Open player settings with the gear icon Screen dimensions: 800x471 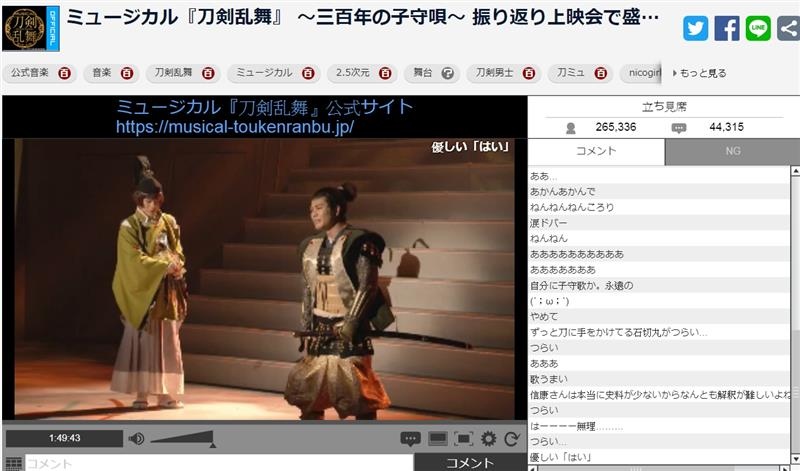[x=488, y=439]
